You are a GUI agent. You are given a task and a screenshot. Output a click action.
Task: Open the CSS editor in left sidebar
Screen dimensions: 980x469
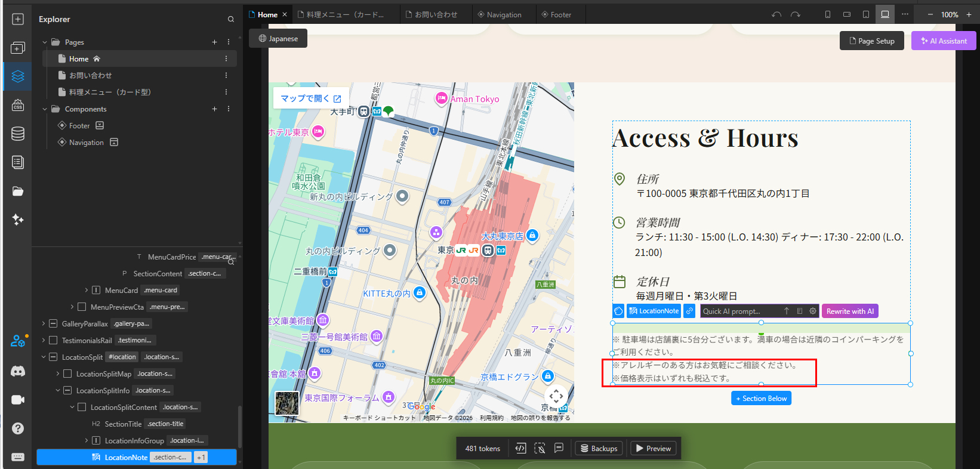18,105
